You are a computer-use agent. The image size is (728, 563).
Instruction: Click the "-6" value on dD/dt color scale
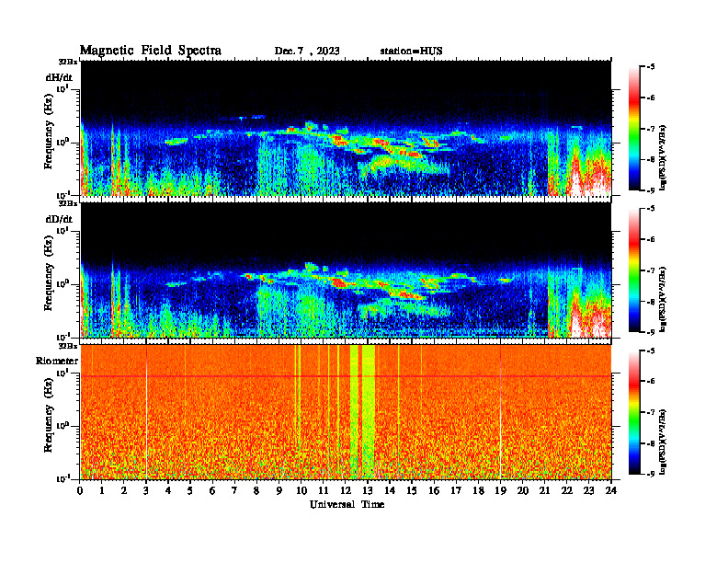click(651, 239)
